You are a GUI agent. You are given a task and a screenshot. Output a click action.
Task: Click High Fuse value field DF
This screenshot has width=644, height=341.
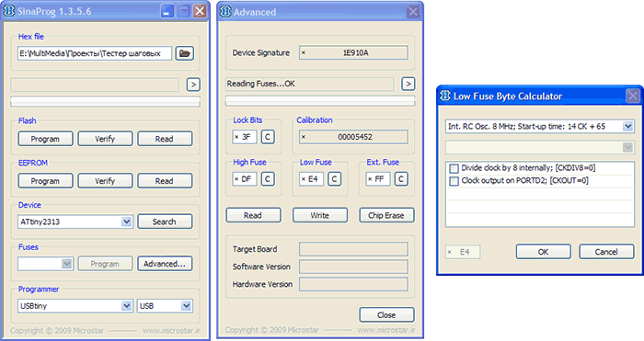point(245,179)
